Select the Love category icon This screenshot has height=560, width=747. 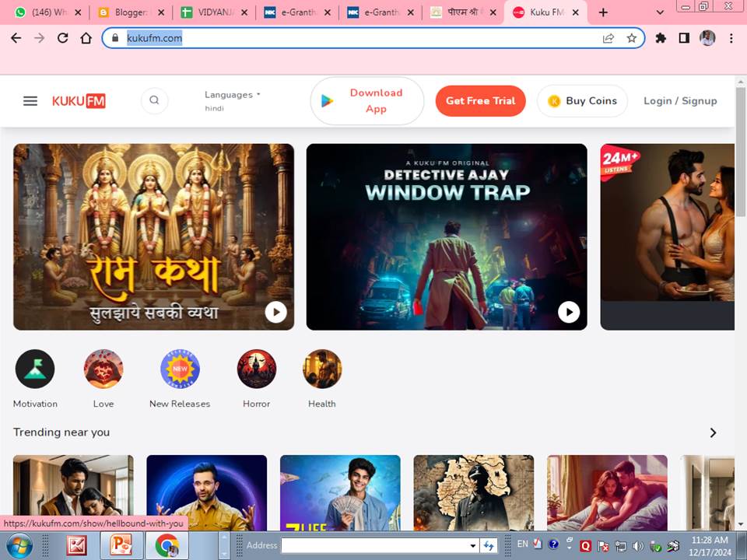[103, 369]
